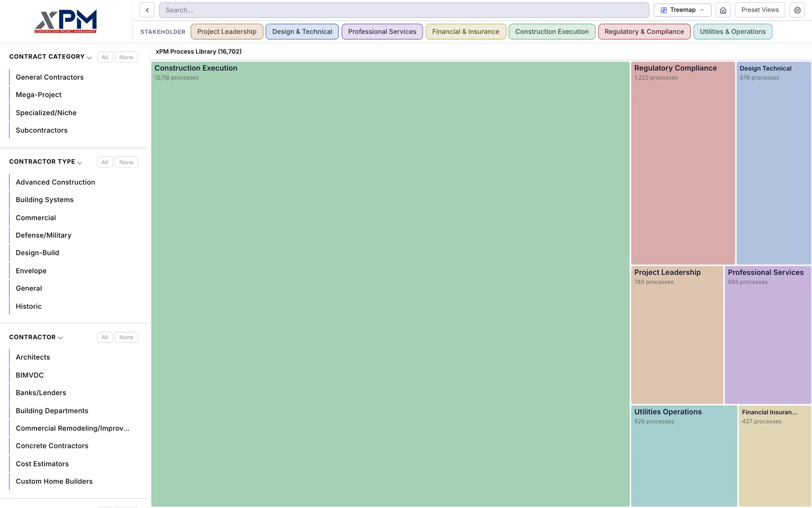Screen dimensions: 812x508
Task: Open the Design Technical treemap block
Action: coord(774,163)
